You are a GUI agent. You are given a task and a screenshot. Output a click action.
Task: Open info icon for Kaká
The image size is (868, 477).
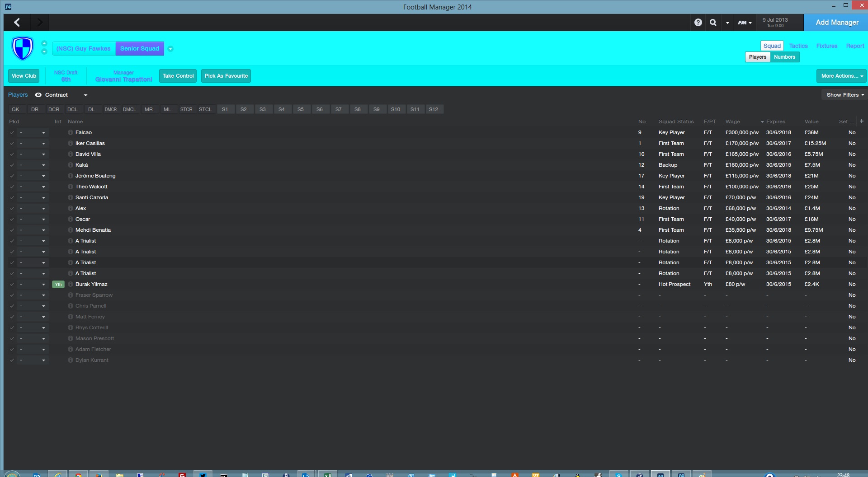pos(71,165)
